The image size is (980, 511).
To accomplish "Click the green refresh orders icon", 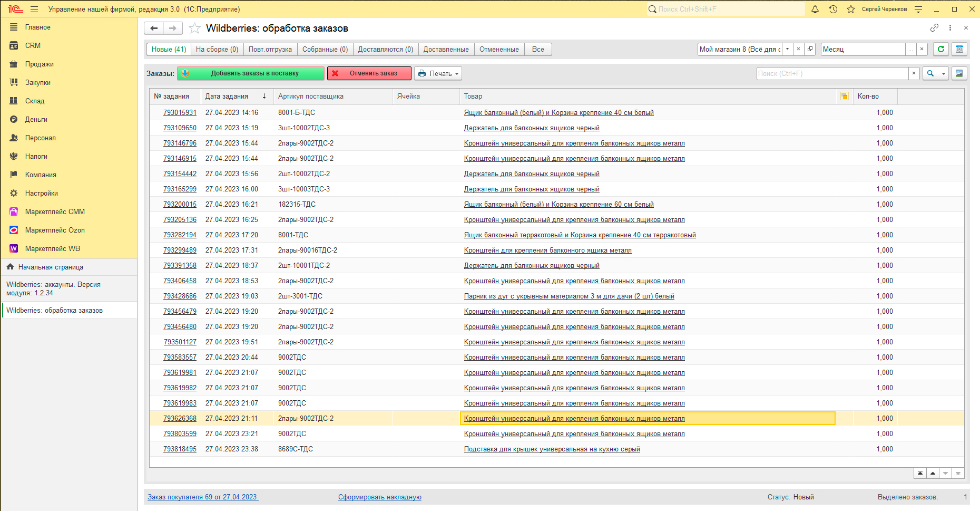I will coord(940,49).
